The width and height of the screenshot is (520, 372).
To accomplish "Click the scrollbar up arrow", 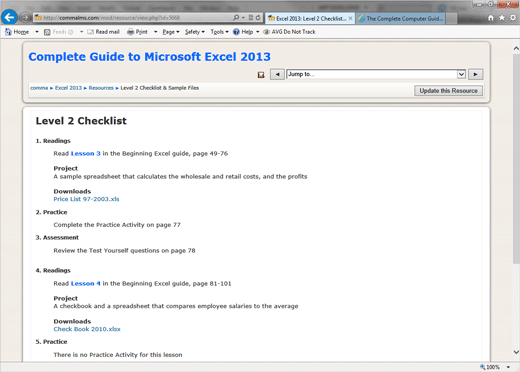I will [516, 49].
